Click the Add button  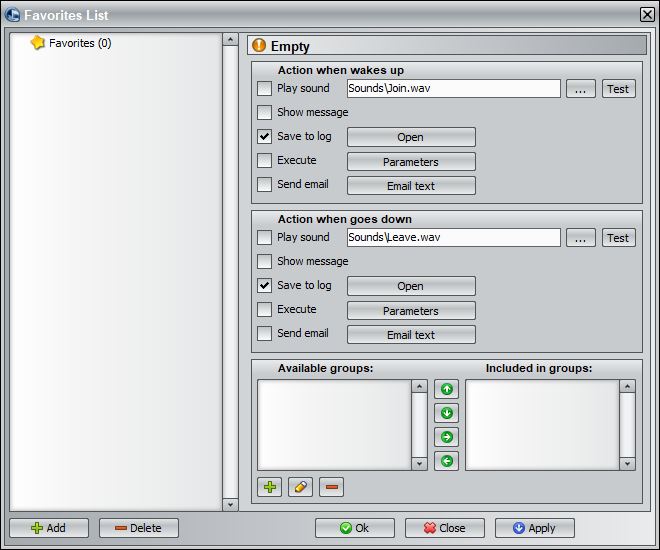point(49,528)
